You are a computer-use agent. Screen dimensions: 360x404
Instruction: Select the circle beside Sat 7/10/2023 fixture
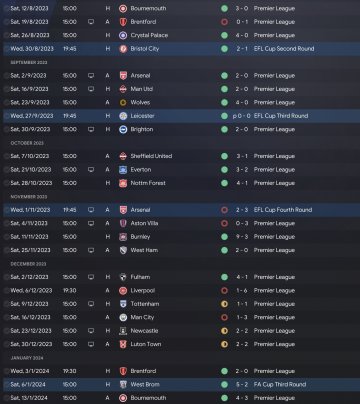click(x=6, y=156)
